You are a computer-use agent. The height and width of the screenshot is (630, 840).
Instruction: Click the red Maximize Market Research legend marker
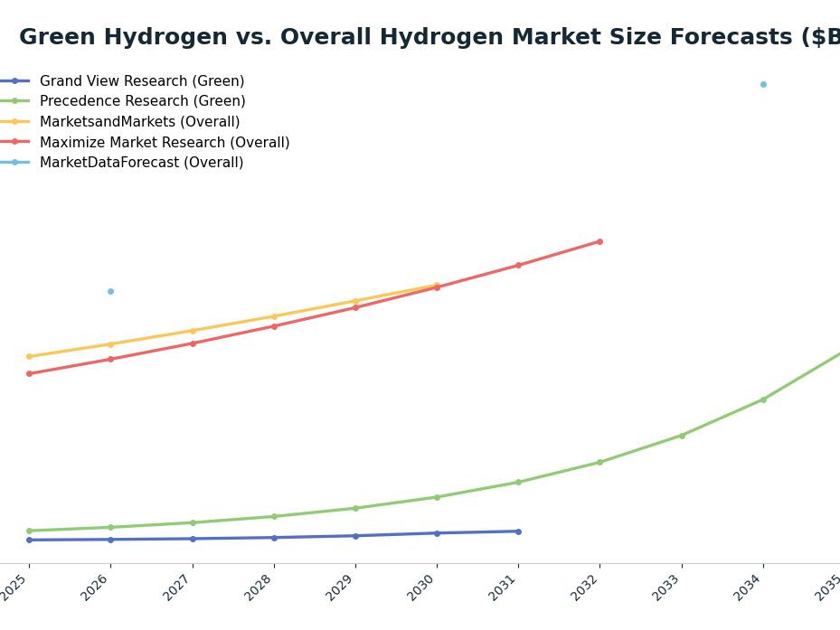pos(15,142)
